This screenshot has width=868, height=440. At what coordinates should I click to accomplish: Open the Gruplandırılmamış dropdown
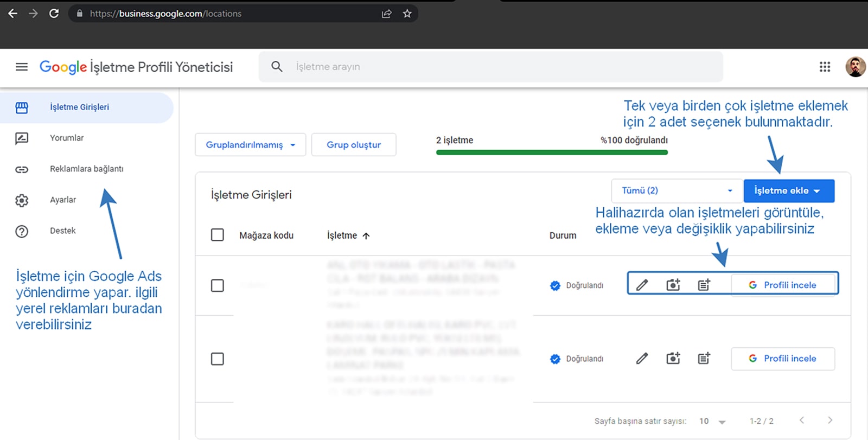[251, 145]
